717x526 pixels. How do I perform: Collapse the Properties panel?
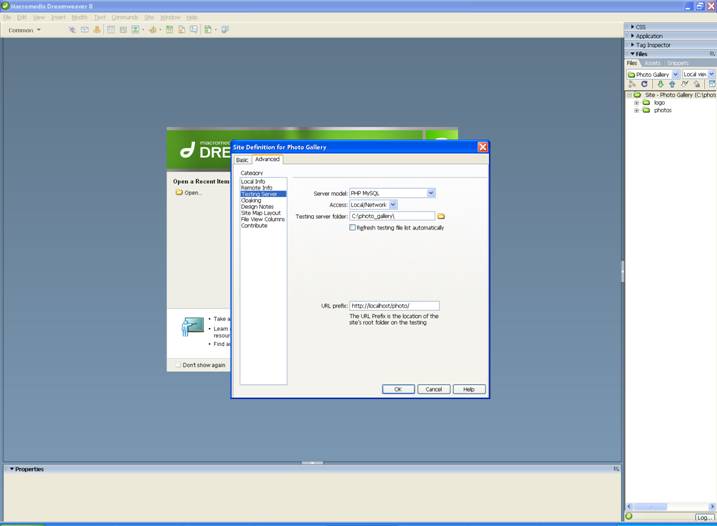pyautogui.click(x=12, y=469)
